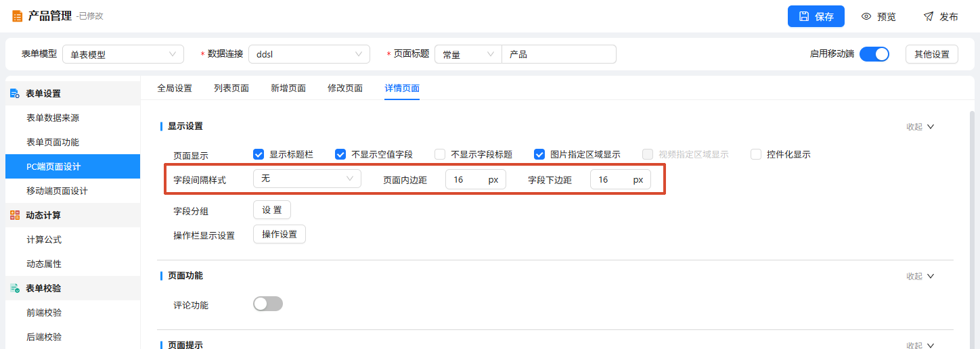Select PC端页面设计 in sidebar
Viewport: 980px width, 349px height.
pyautogui.click(x=72, y=166)
